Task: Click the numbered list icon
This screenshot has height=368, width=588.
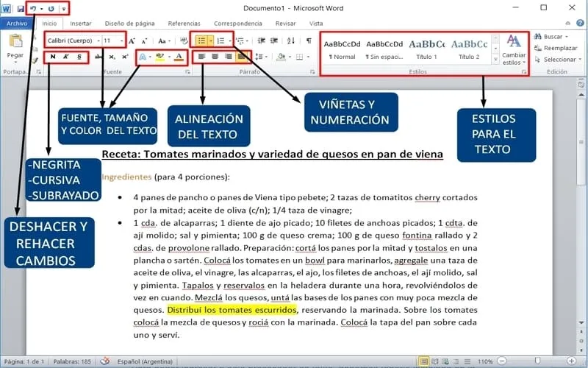Action: pos(220,40)
